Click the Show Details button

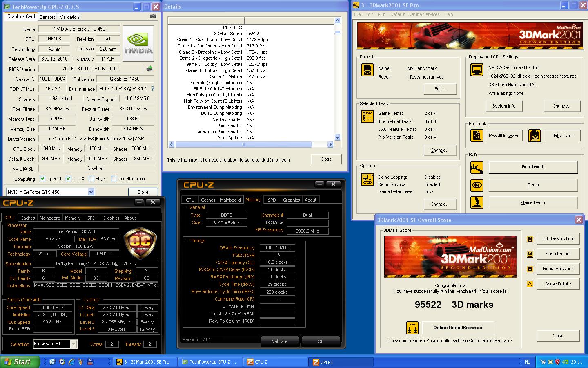coord(558,284)
